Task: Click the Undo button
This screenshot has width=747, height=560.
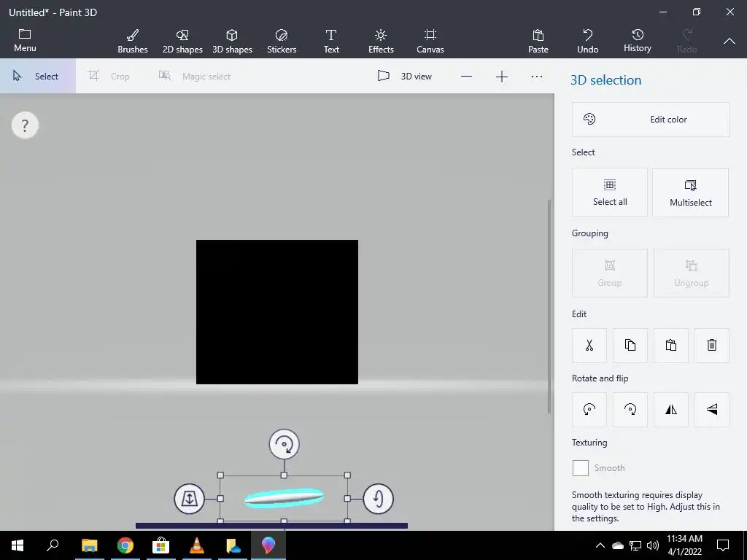Action: (x=588, y=41)
